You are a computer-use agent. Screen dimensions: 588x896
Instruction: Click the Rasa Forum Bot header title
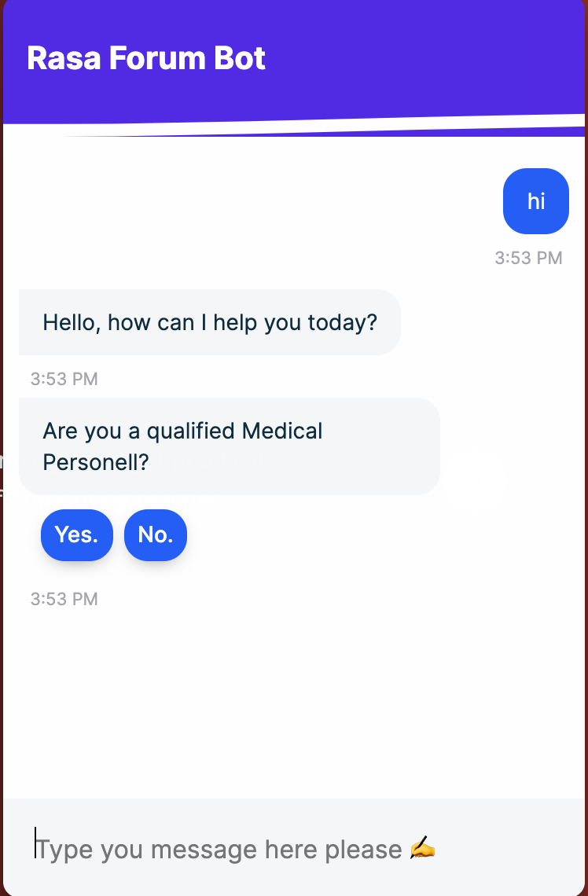(x=146, y=57)
